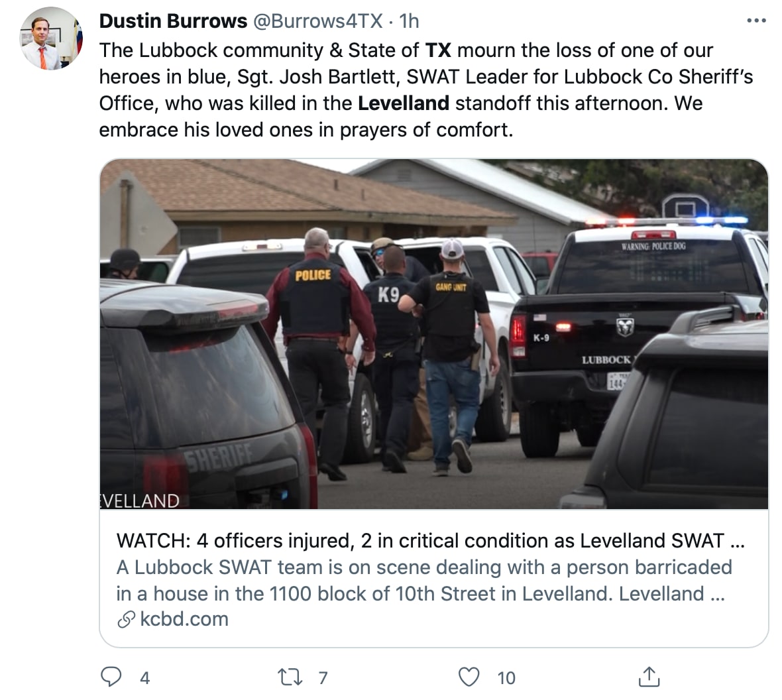
Task: Open the @Burrows4TX handle link
Action: (x=318, y=21)
